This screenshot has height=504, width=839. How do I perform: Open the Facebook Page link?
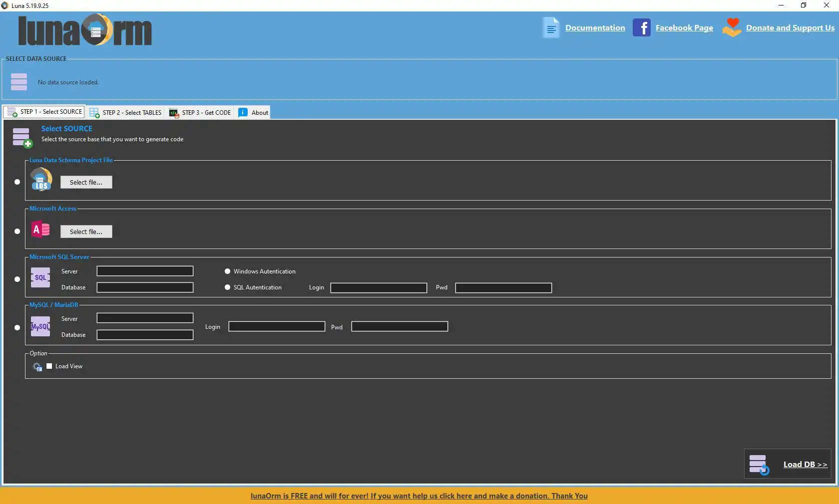684,28
